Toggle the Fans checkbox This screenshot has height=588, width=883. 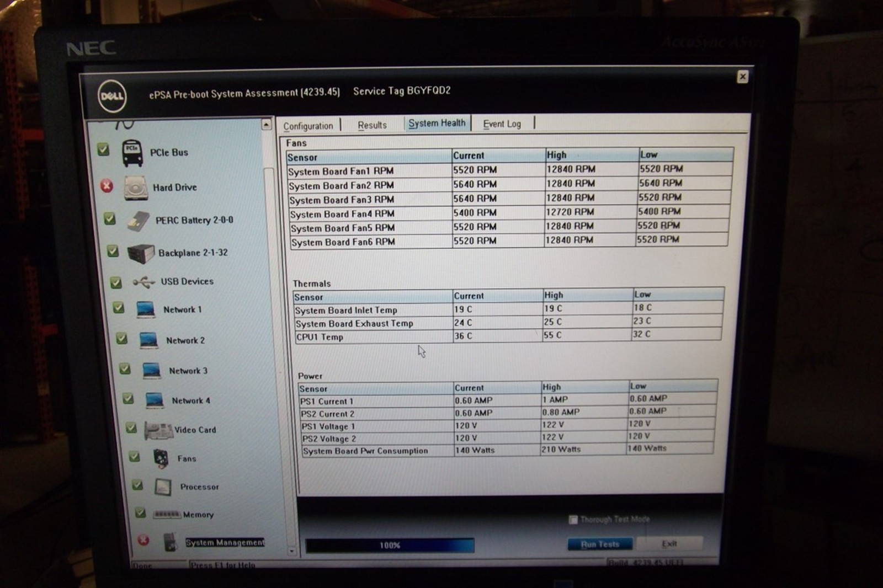point(134,456)
